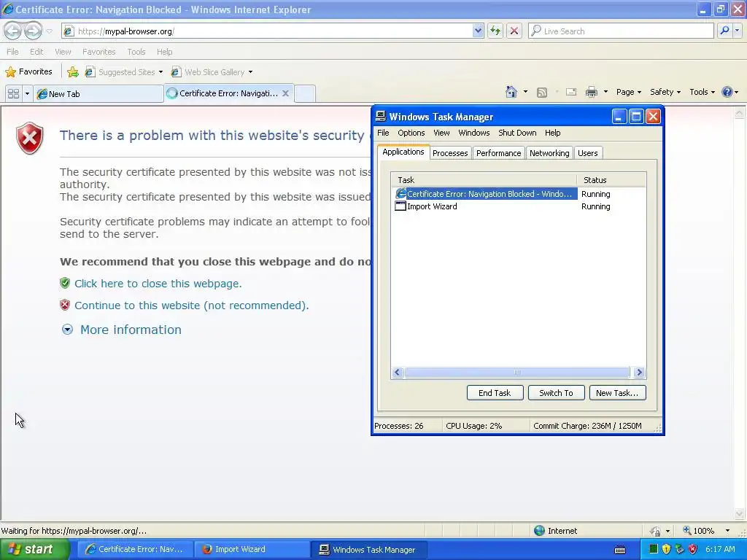Click the keyboard tray icon
Image resolution: width=747 pixels, height=560 pixels.
620,550
